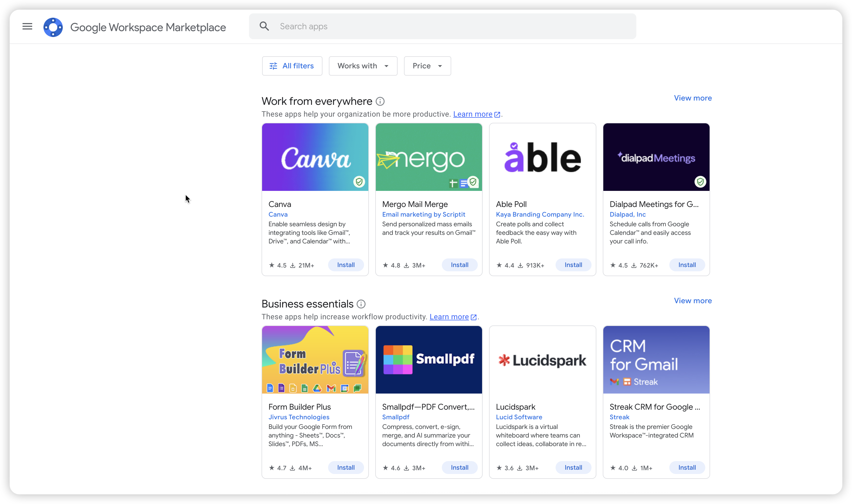Click verified shield badge on Mergo card
The image size is (852, 504).
pyautogui.click(x=473, y=182)
